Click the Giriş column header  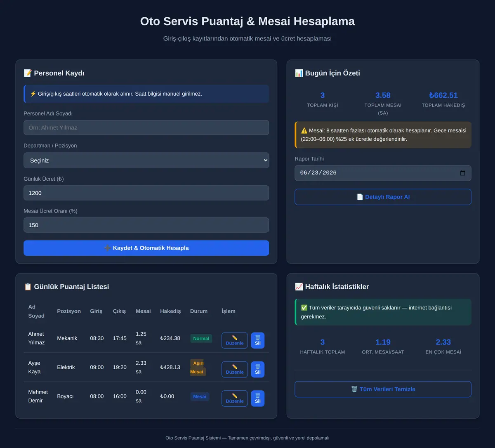pyautogui.click(x=96, y=311)
